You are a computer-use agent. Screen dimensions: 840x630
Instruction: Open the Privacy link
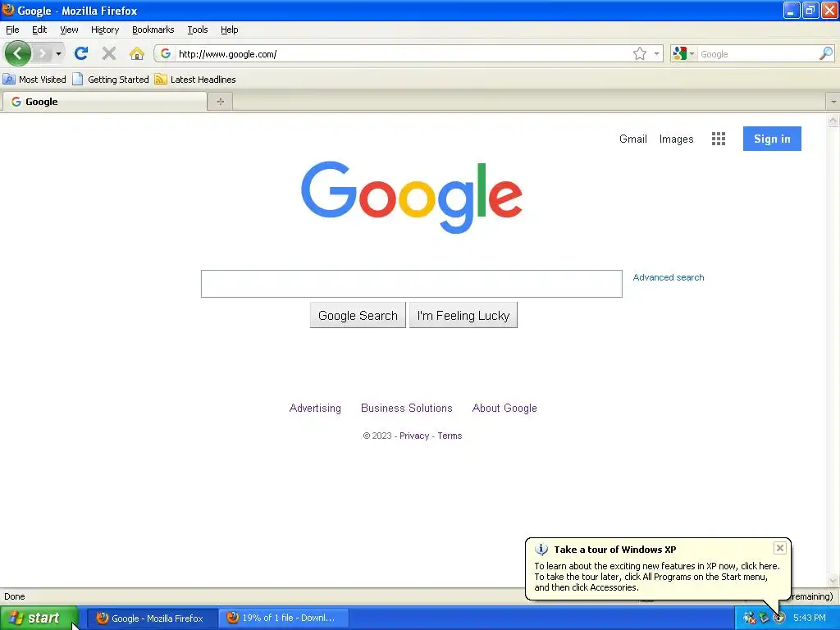(414, 436)
